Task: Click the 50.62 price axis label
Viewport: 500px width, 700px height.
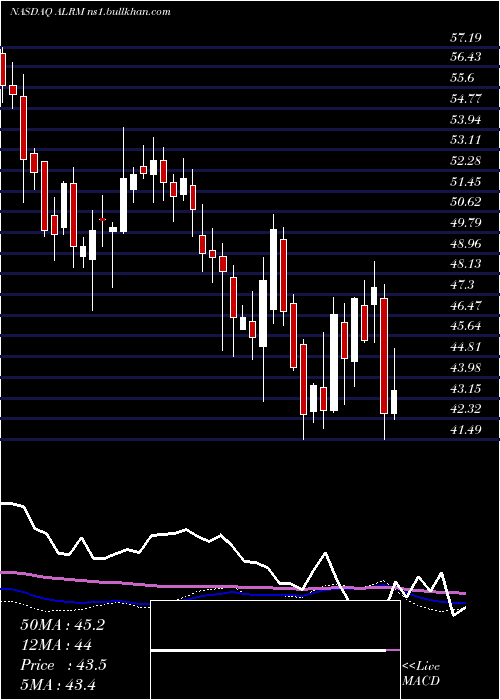Action: point(466,202)
